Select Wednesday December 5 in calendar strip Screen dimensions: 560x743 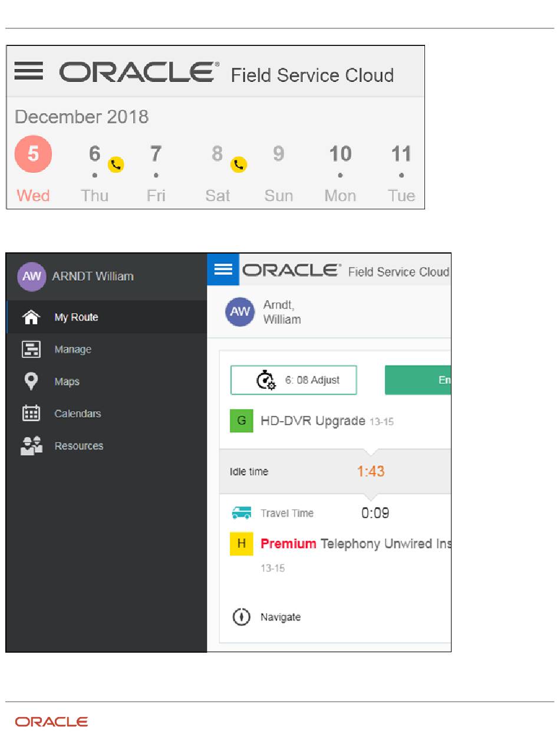coord(33,154)
